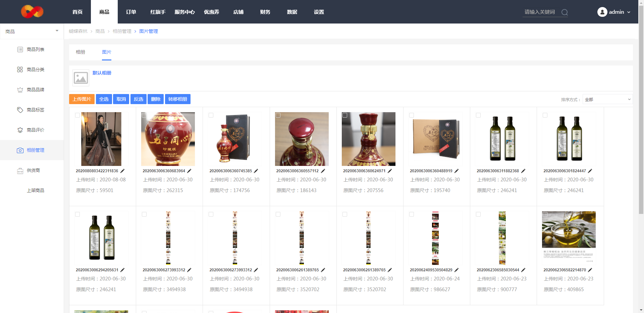The image size is (644, 313).
Task: Open 商品评价 shield icon
Action: 20,130
